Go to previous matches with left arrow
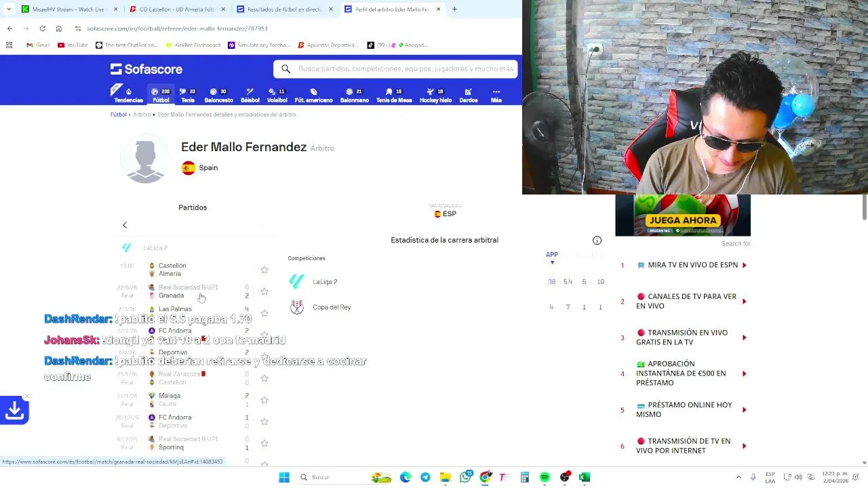Screen dimensions: 868x488 coord(125,225)
